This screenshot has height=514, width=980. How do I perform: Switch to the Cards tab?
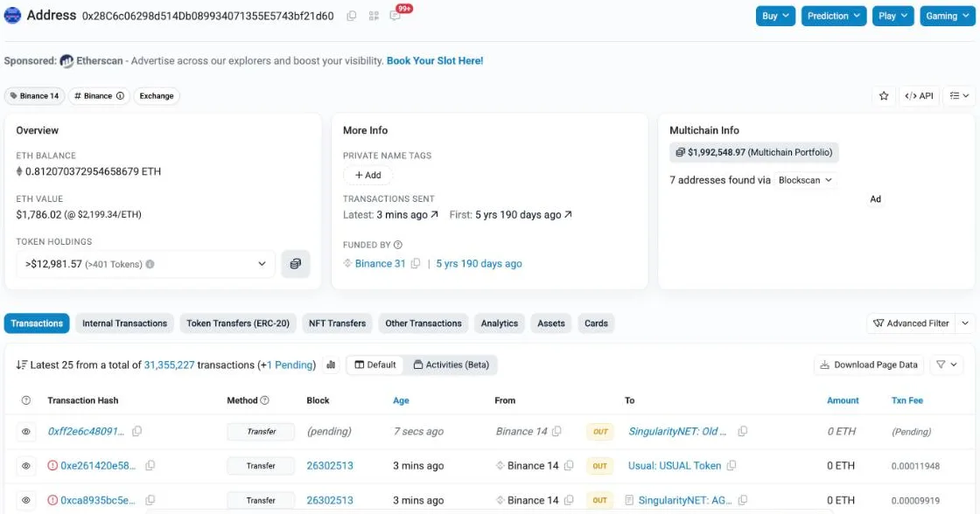(x=596, y=323)
